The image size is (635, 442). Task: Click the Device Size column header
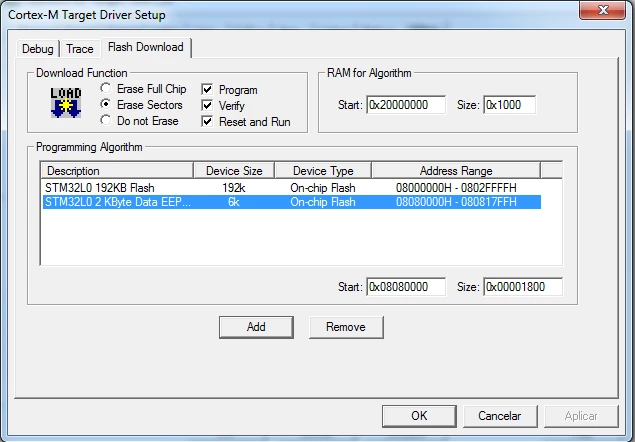point(234,171)
